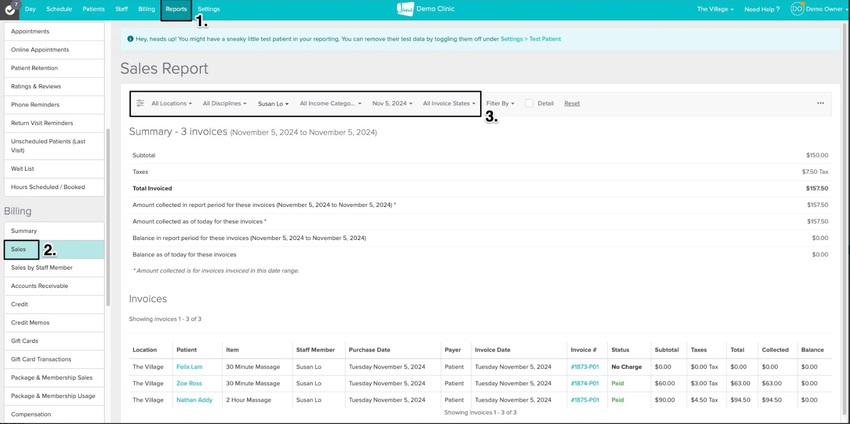Open patient Nathan Addy link
Image resolution: width=850 pixels, height=424 pixels.
coord(194,400)
